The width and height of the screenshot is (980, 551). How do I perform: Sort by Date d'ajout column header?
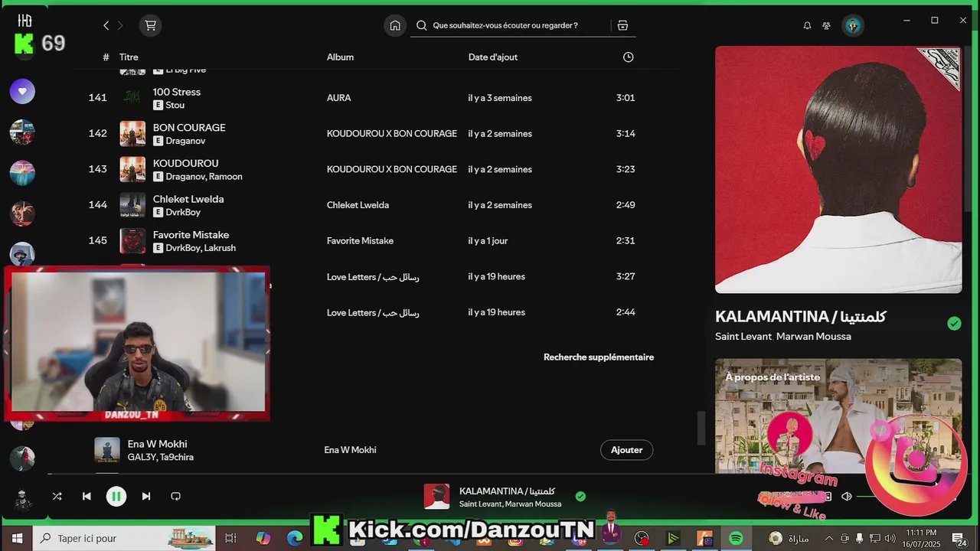point(493,57)
